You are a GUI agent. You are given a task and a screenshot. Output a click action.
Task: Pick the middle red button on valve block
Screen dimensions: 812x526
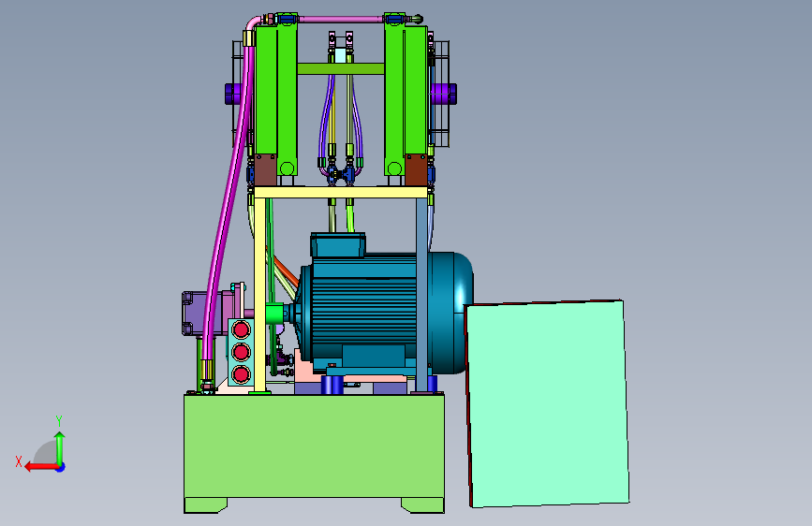click(241, 352)
